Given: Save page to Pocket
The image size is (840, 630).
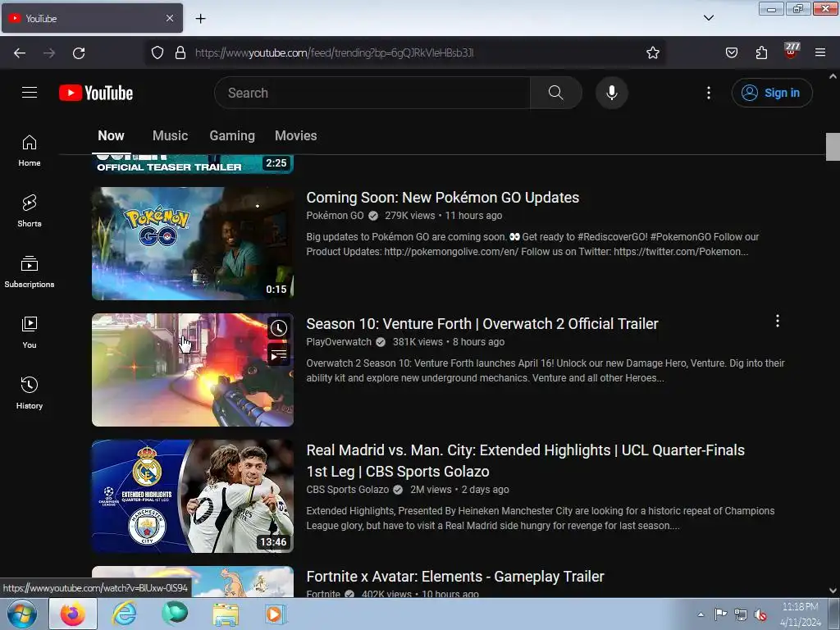Looking at the screenshot, I should (x=731, y=52).
